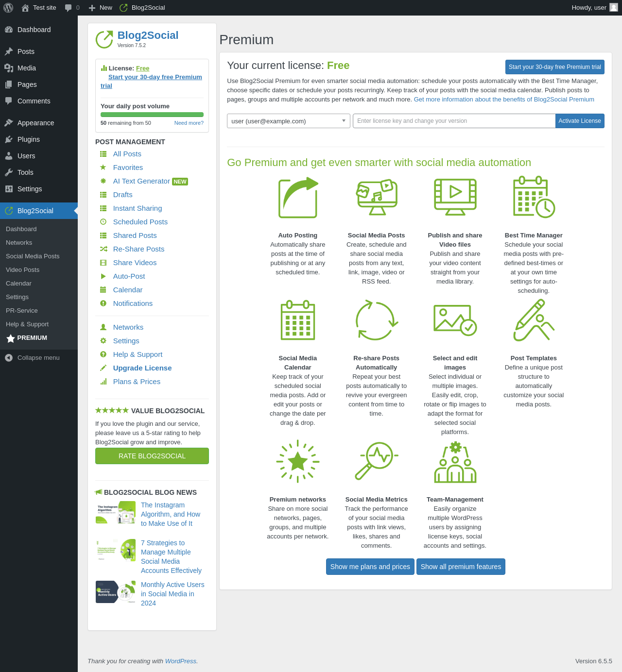This screenshot has height=672, width=622.
Task: Open the Appearance admin menu
Action: tap(39, 123)
